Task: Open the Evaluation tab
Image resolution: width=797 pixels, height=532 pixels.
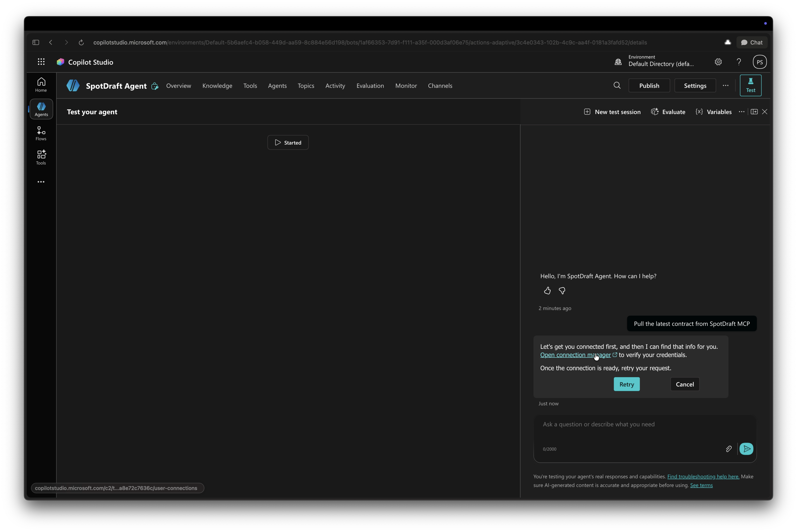Action: [370, 86]
